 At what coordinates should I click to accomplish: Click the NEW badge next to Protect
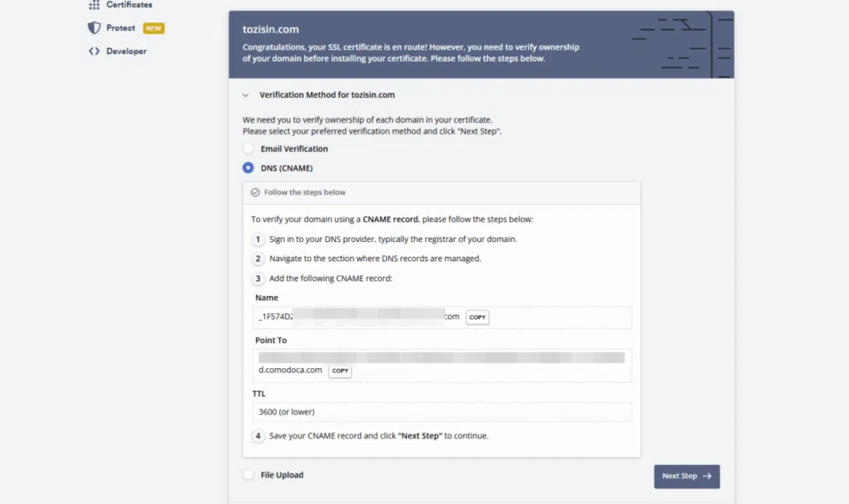pos(153,28)
